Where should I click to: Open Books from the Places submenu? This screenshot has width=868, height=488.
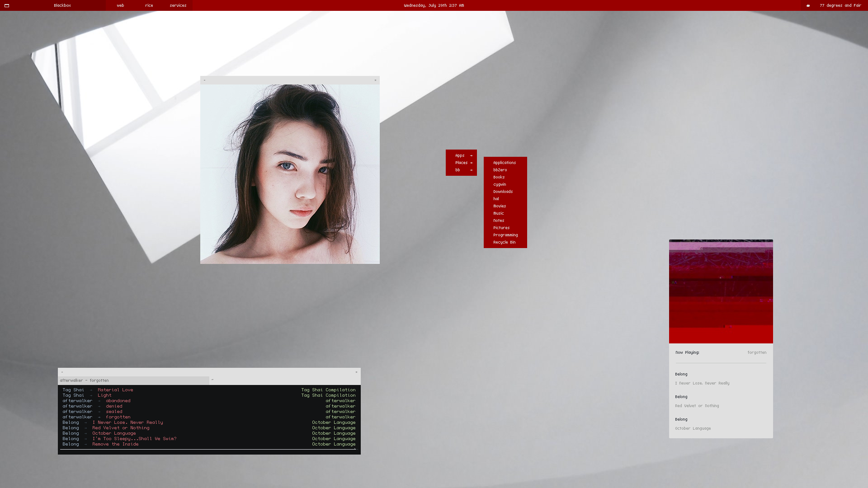click(505, 177)
